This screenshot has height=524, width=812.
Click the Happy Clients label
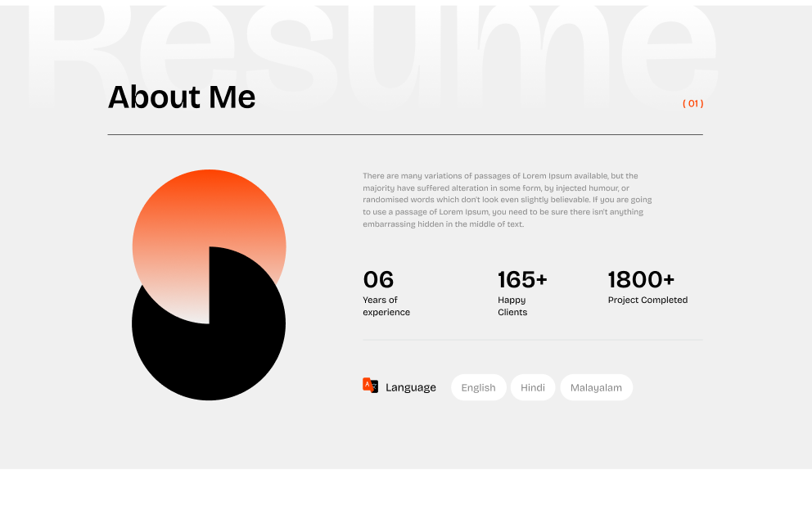[512, 305]
